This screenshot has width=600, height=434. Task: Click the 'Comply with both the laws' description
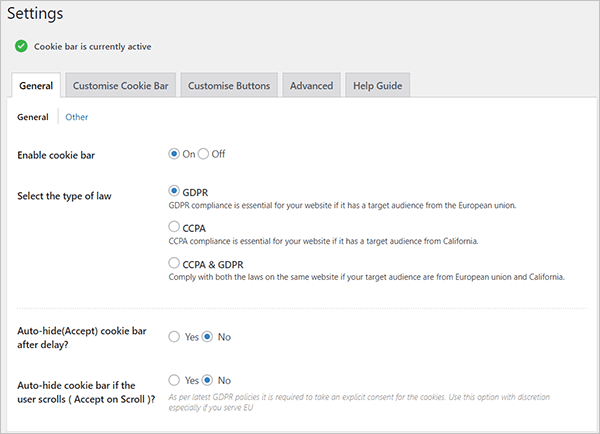[x=366, y=277]
